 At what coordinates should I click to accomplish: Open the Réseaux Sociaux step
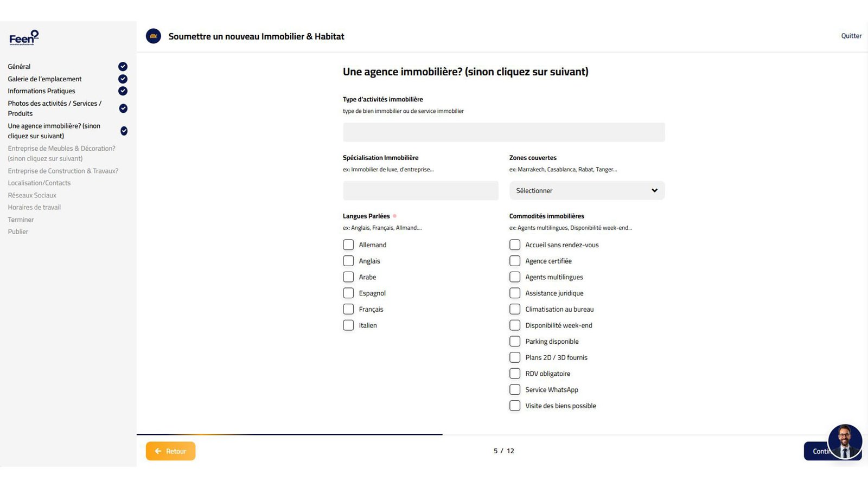coord(32,195)
